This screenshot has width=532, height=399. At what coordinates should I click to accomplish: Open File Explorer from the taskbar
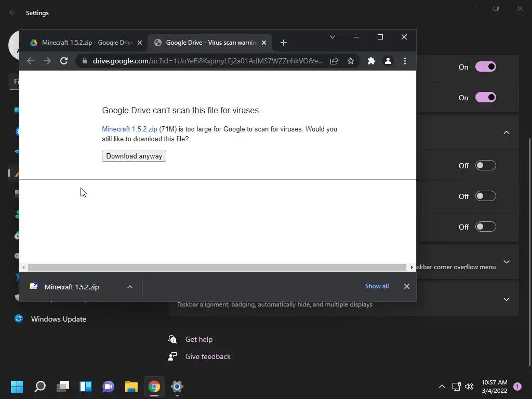coord(131,387)
